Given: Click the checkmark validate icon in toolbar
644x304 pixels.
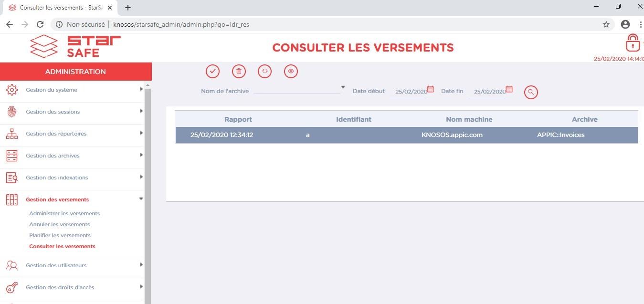Looking at the screenshot, I should pos(212,71).
